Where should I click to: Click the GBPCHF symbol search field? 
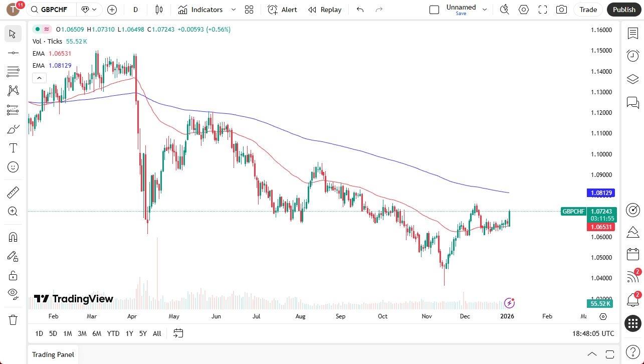pyautogui.click(x=54, y=10)
